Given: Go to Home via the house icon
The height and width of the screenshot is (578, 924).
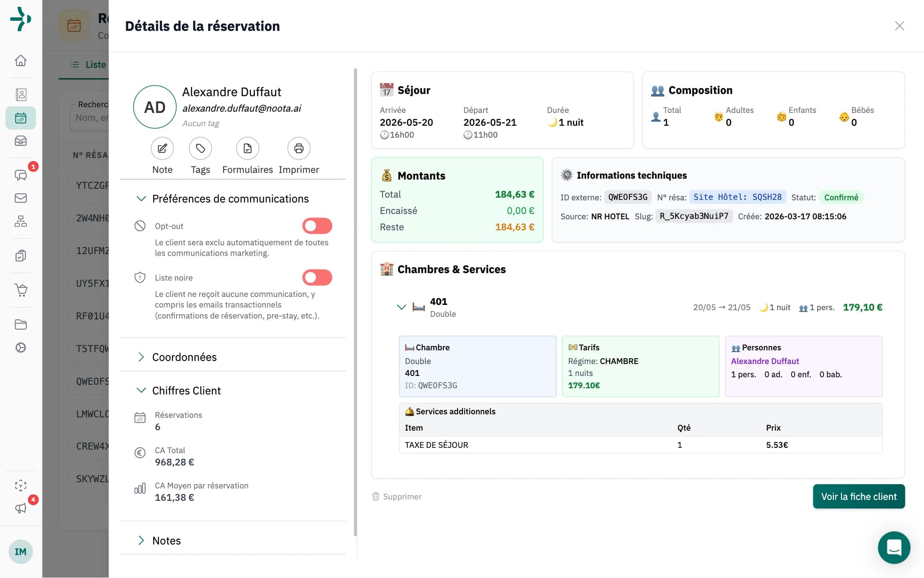Looking at the screenshot, I should click(20, 60).
